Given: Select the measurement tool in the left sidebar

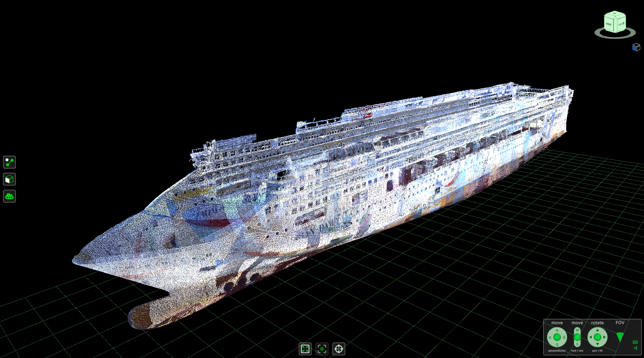Looking at the screenshot, I should tap(9, 163).
